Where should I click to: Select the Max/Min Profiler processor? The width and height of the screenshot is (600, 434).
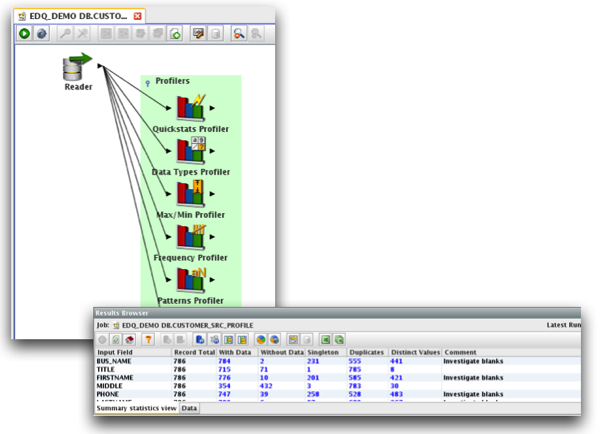191,193
